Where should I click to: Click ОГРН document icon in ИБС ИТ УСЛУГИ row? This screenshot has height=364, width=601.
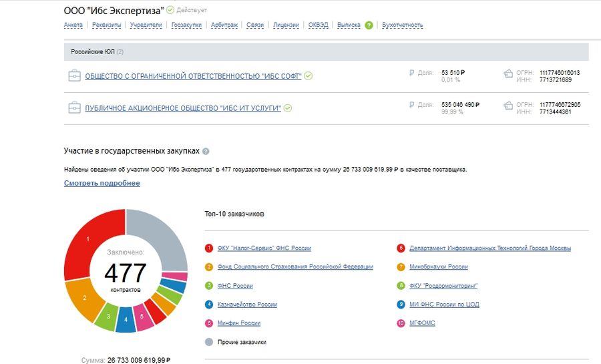(x=508, y=106)
